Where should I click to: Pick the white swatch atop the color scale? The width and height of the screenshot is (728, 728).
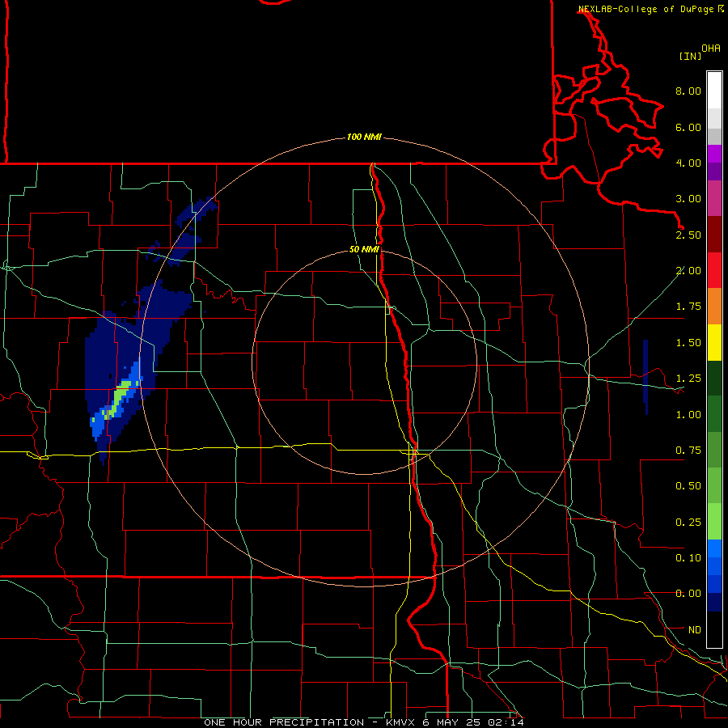pos(714,90)
